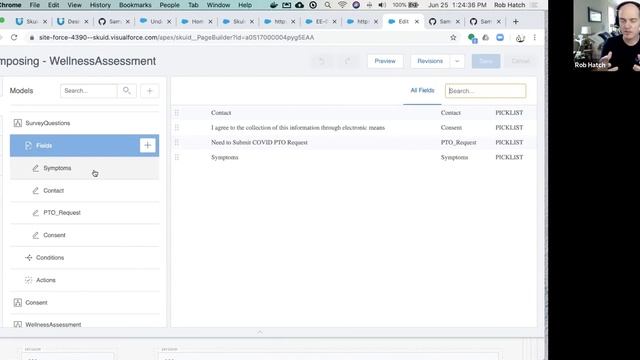Image resolution: width=640 pixels, height=360 pixels.
Task: Click the Actions node icon
Action: [29, 280]
